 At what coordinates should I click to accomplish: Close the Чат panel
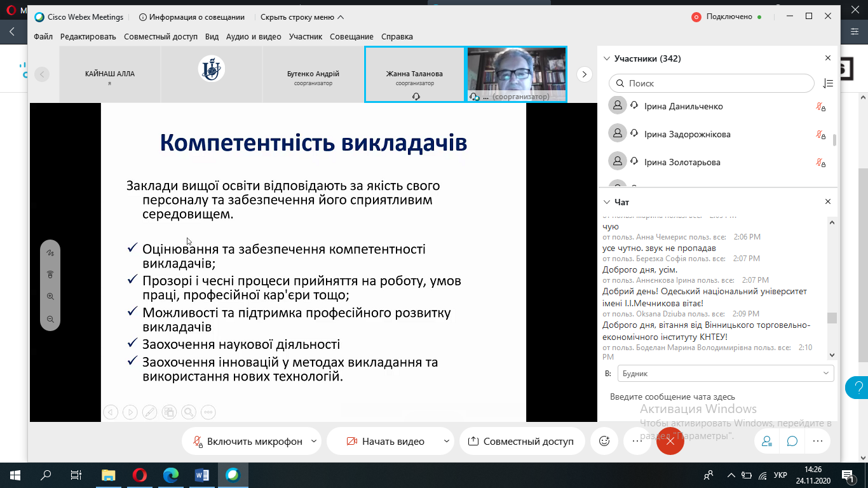click(828, 201)
